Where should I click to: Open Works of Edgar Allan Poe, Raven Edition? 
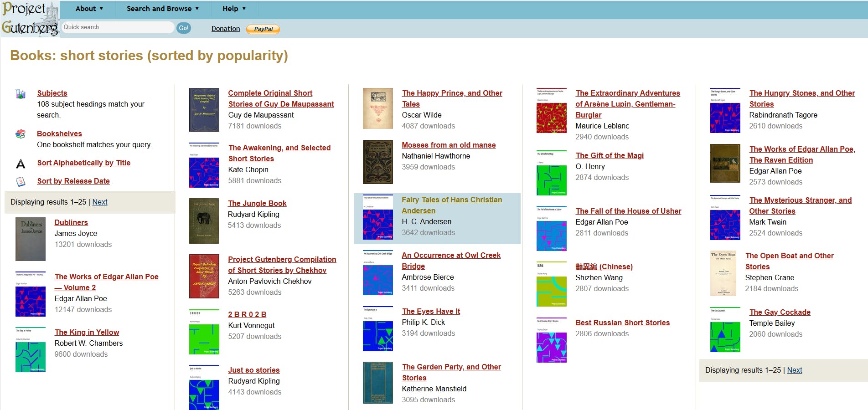(x=802, y=154)
